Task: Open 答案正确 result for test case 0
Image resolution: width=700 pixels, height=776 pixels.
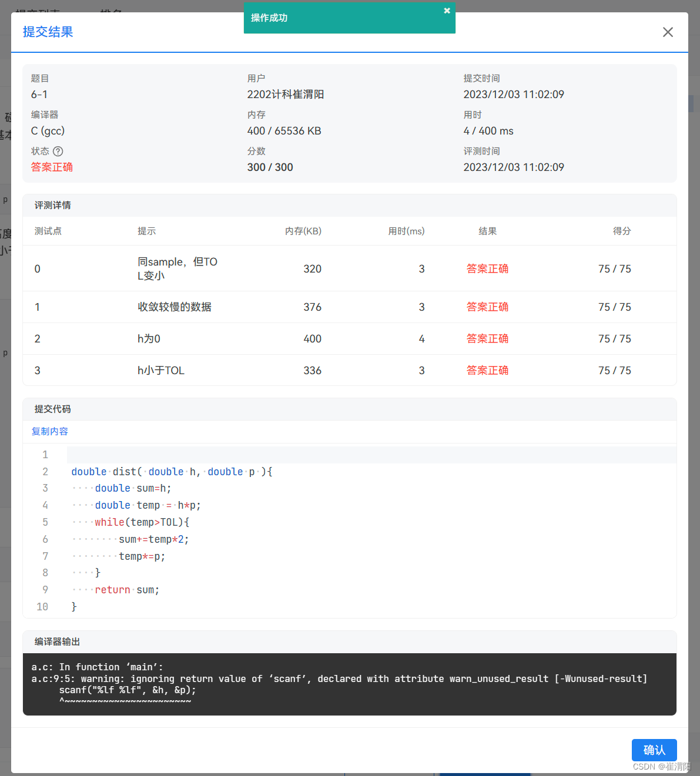Action: (487, 268)
